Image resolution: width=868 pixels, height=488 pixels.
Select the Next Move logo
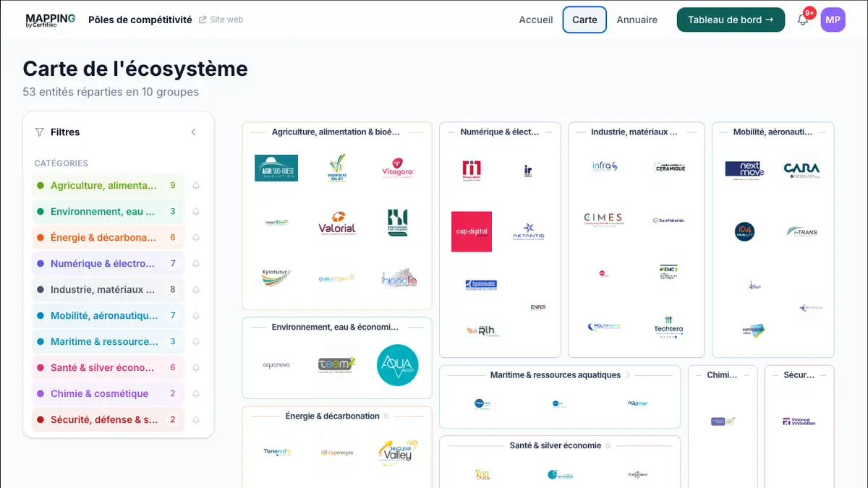(x=744, y=171)
